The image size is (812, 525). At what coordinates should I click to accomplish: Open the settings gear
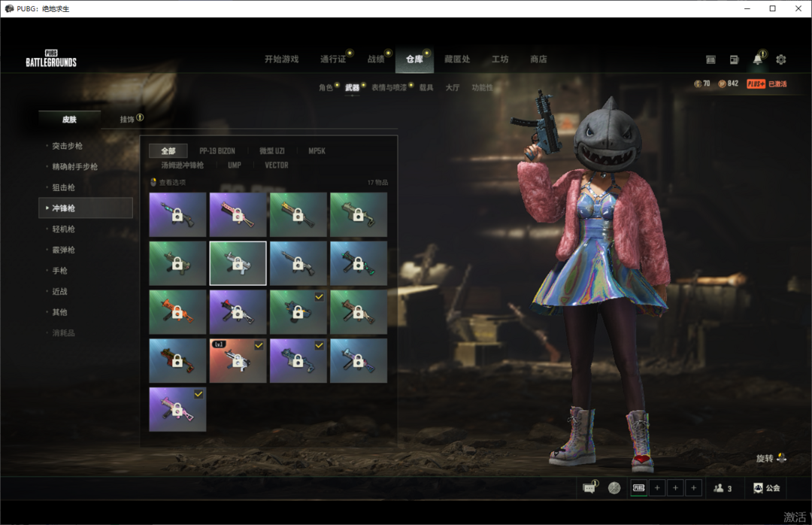pyautogui.click(x=781, y=59)
